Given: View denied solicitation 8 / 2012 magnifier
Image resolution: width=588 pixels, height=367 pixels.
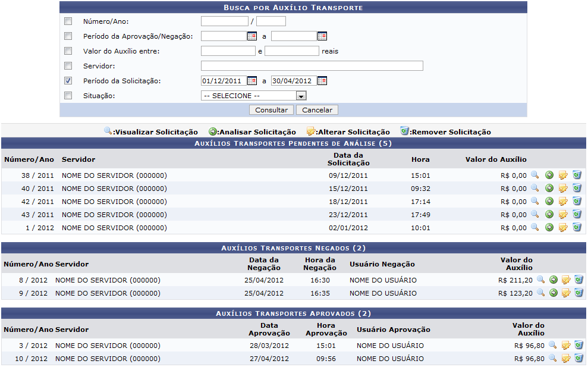Looking at the screenshot, I should click(x=541, y=280).
